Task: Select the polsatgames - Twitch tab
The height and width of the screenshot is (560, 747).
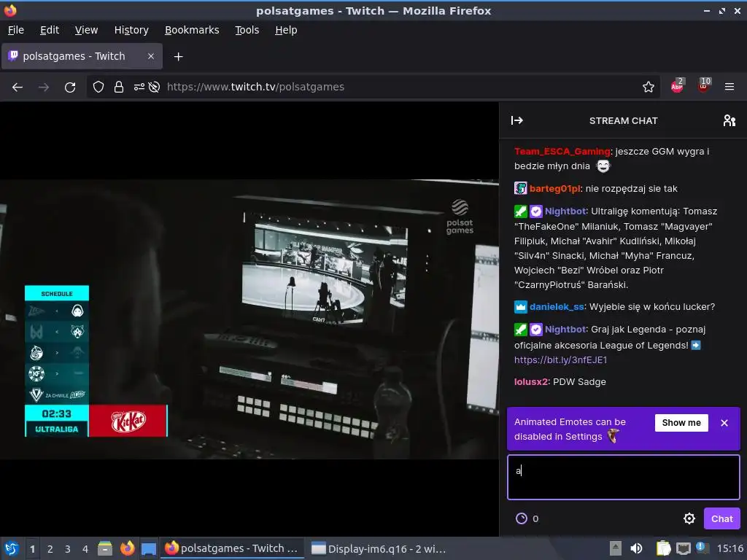Action: (82, 56)
